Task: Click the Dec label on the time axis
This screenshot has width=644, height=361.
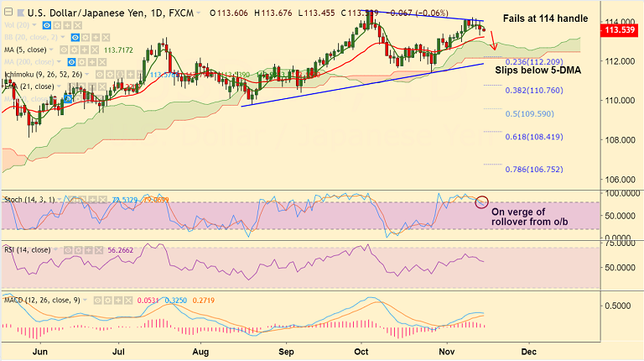Action: click(x=528, y=352)
